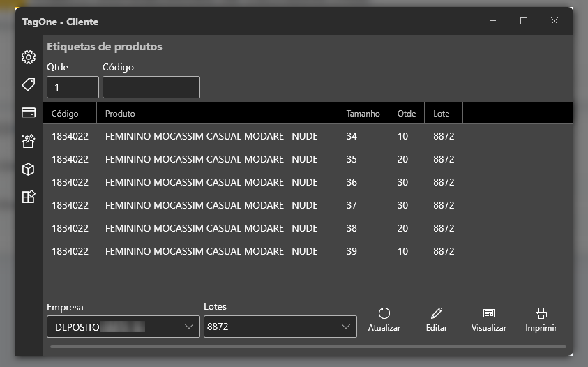Click the Tamanho column header
The image size is (588, 367).
[x=363, y=114]
